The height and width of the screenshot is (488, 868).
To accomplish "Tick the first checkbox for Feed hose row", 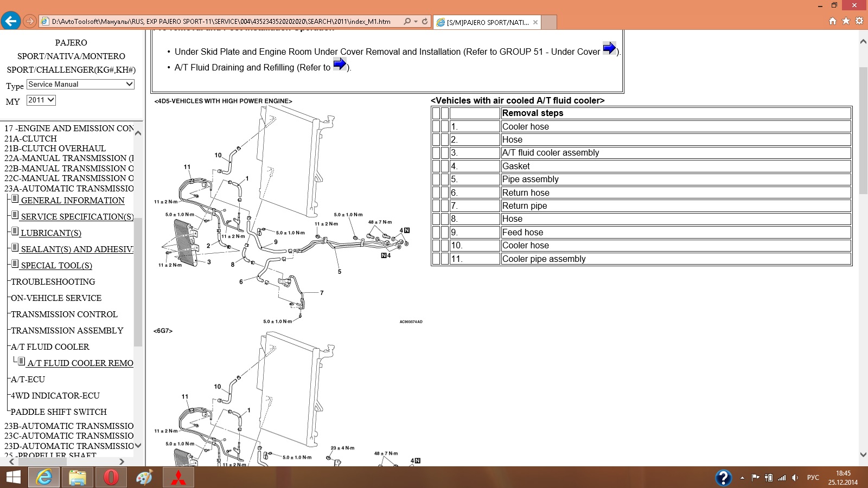I will 436,232.
